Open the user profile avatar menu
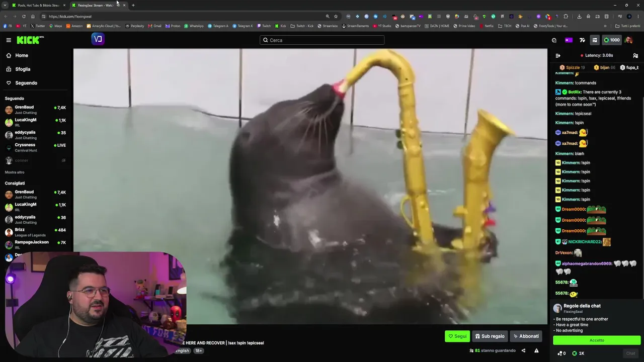This screenshot has width=644, height=362. [628, 40]
